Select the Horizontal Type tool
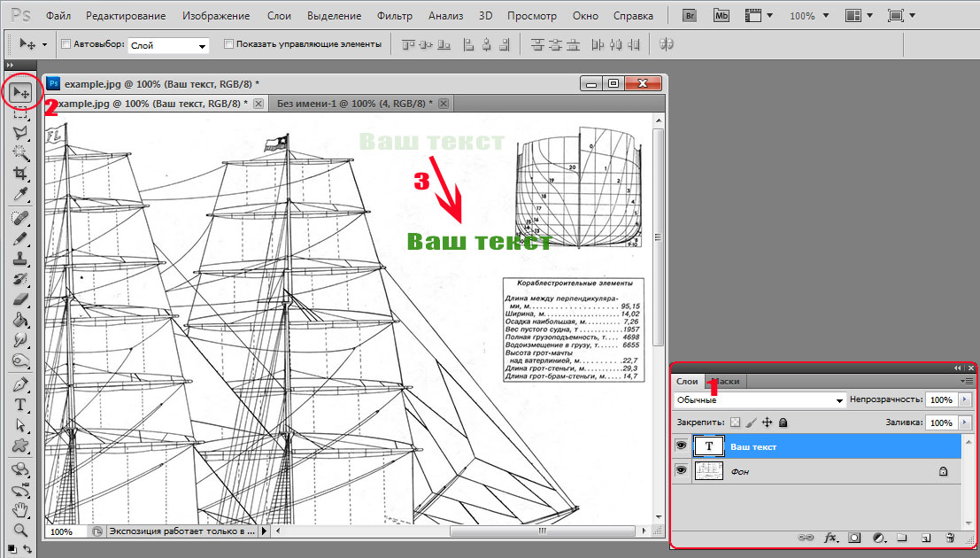The width and height of the screenshot is (980, 558). pyautogui.click(x=20, y=405)
